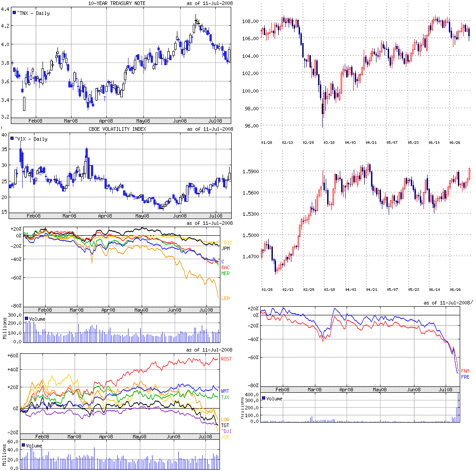The width and height of the screenshot is (476, 471).
Task: Click the green MER series label
Action: pyautogui.click(x=225, y=273)
